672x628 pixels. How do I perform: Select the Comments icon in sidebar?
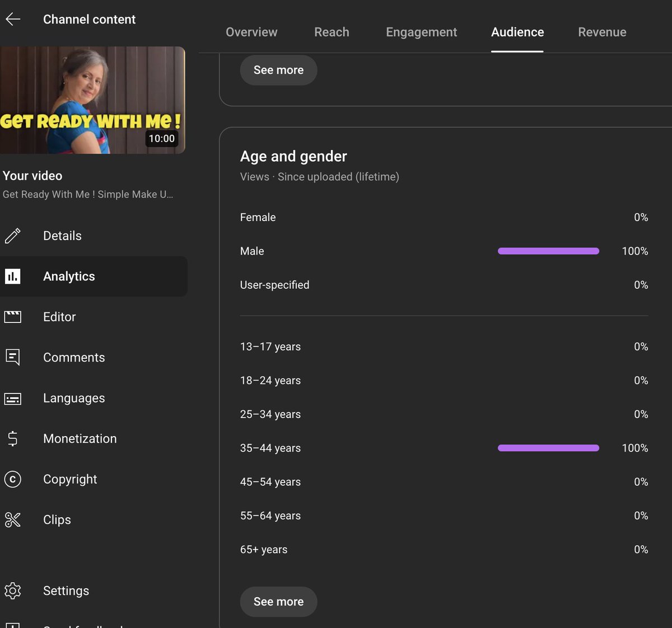click(x=12, y=357)
